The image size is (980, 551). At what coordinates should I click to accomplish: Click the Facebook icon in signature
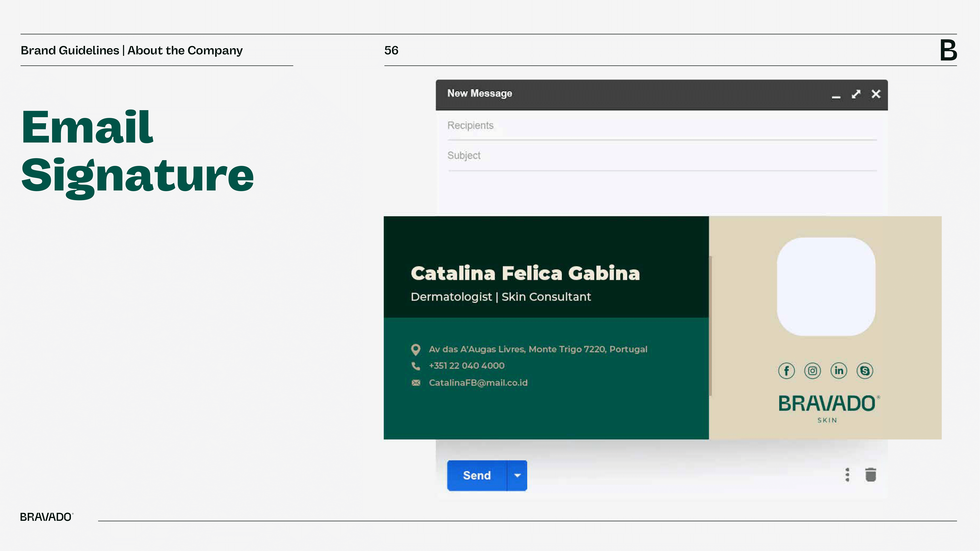click(x=786, y=371)
